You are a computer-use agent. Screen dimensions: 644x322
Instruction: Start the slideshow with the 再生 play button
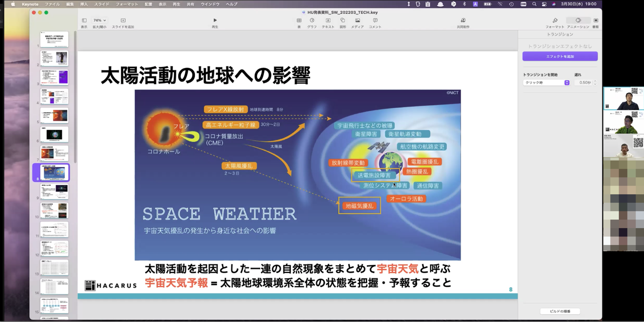(215, 21)
